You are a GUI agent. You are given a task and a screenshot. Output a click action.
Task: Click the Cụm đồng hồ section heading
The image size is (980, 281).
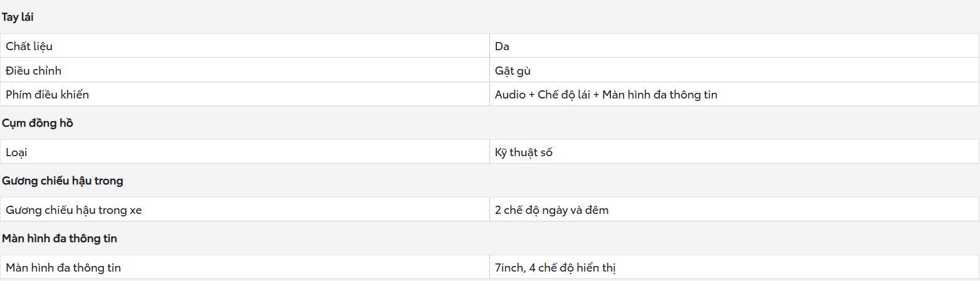pyautogui.click(x=38, y=123)
